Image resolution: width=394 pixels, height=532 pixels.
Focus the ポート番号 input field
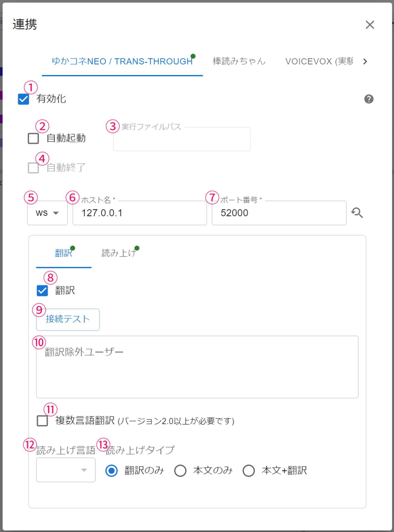tap(279, 213)
